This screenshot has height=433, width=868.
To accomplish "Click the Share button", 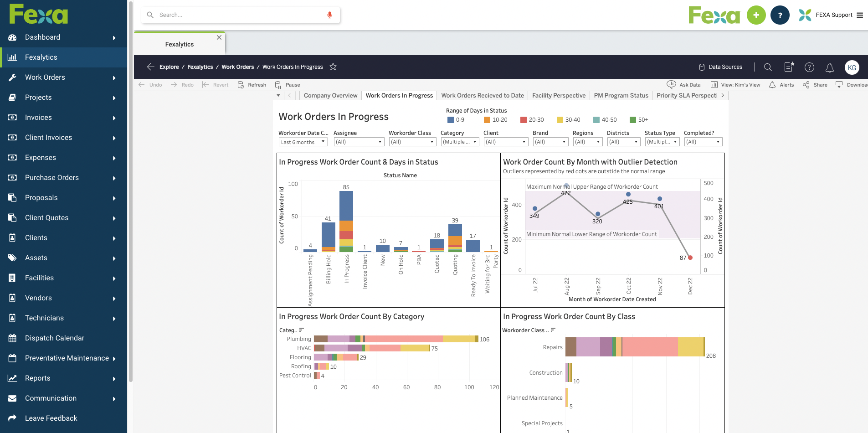I will click(x=815, y=85).
